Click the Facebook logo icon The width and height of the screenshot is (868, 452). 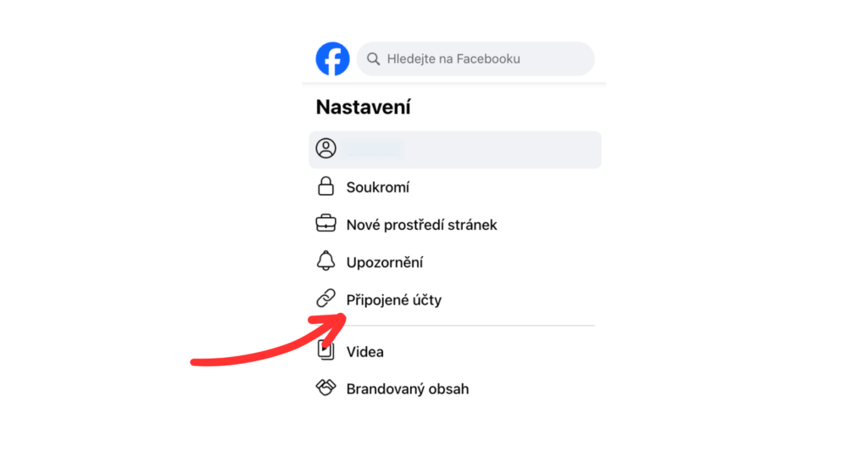332,59
